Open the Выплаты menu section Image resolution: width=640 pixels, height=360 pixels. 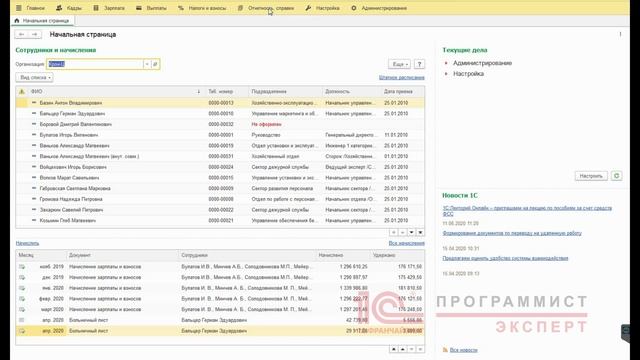click(151, 8)
